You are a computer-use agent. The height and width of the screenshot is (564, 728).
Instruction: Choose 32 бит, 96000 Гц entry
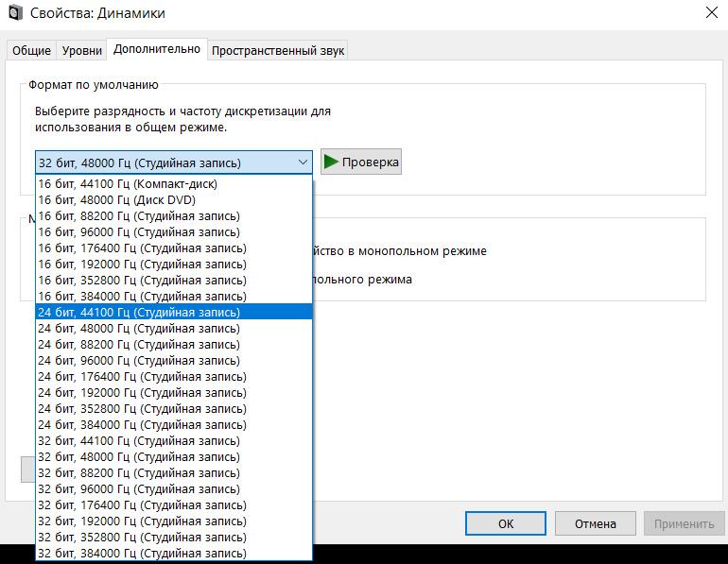174,488
